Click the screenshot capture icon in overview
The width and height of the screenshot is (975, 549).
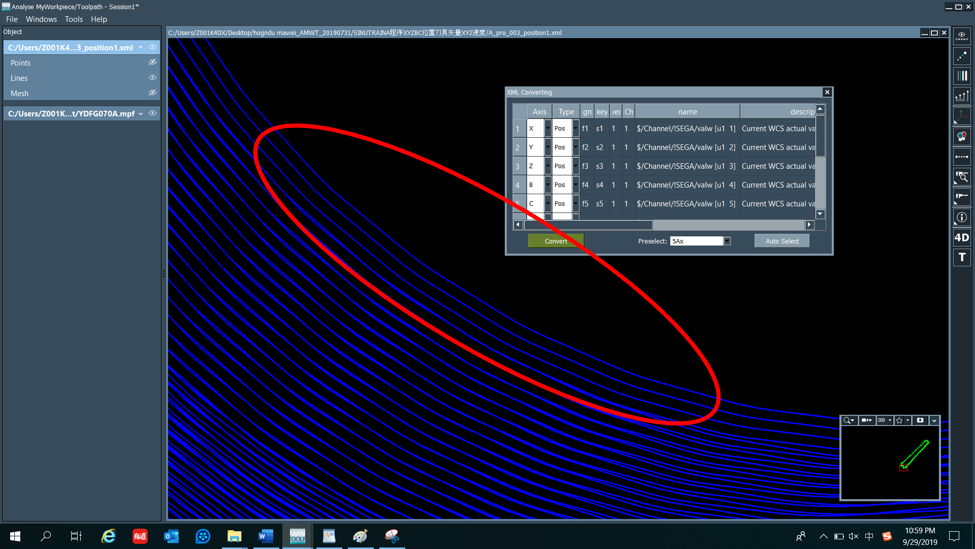click(920, 421)
